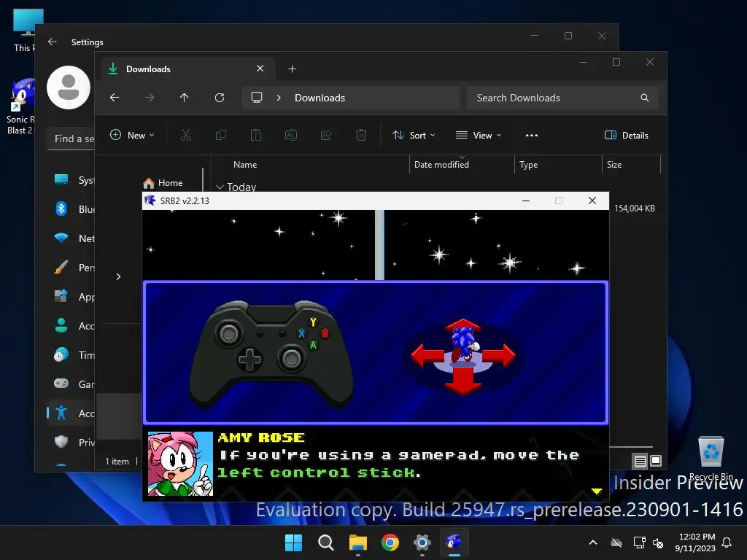Launch Google Chrome from the taskbar
Image resolution: width=747 pixels, height=560 pixels.
pos(390,542)
